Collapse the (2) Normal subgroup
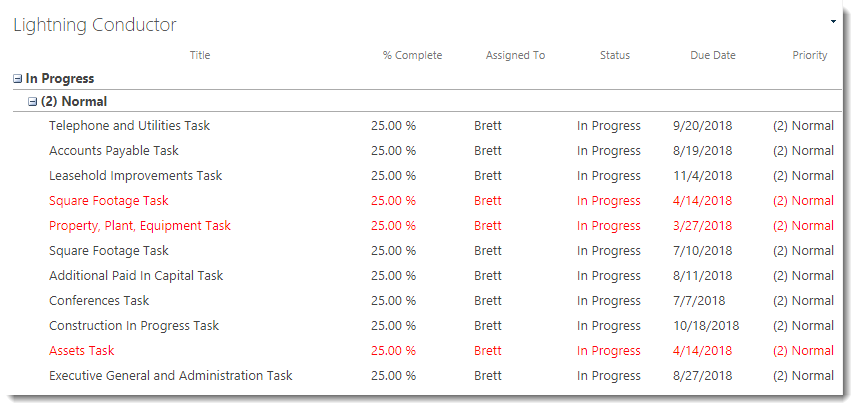Image resolution: width=858 pixels, height=410 pixels. [33, 102]
